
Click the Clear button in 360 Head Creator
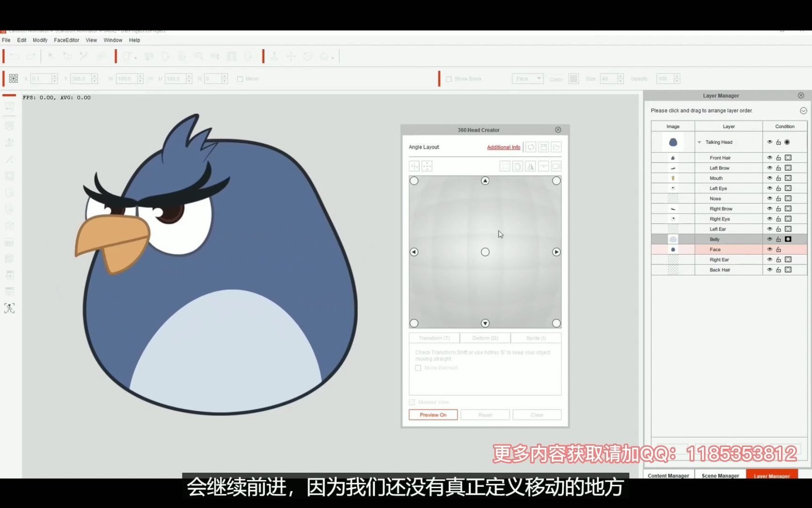[x=537, y=415]
